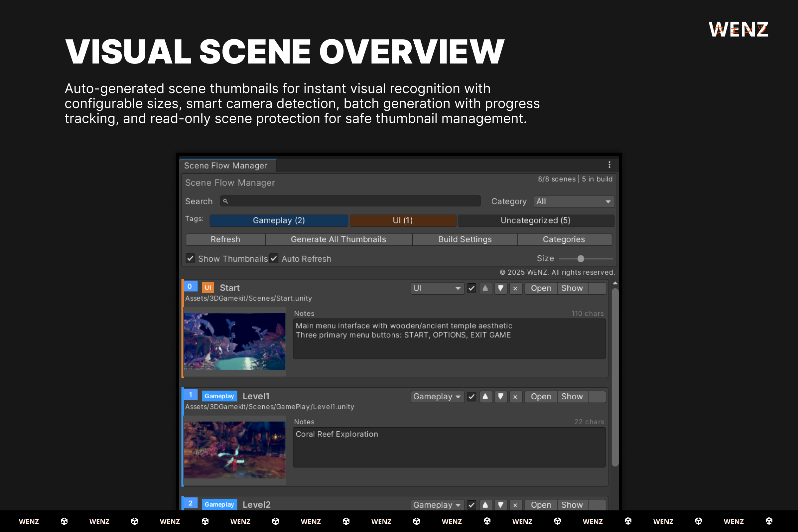
Task: Show the Level2 scene asset
Action: tap(572, 504)
